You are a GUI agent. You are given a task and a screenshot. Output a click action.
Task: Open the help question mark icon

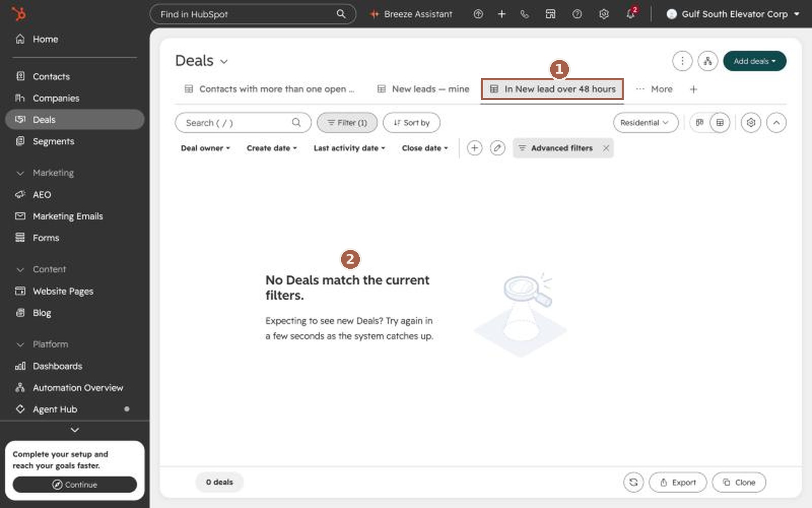pos(577,14)
